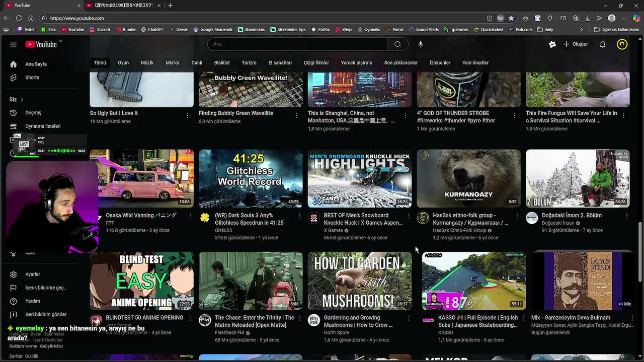
Task: Select the Yemek pişirme filter chip
Action: [357, 63]
